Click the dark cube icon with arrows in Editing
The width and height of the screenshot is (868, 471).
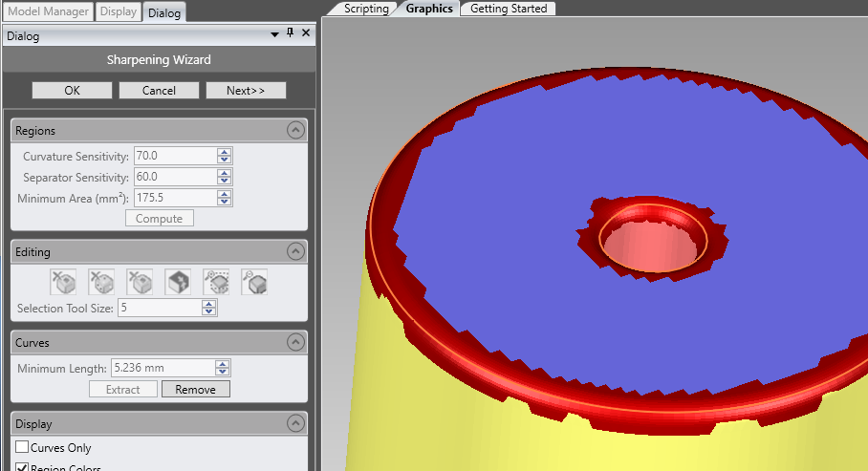178,282
